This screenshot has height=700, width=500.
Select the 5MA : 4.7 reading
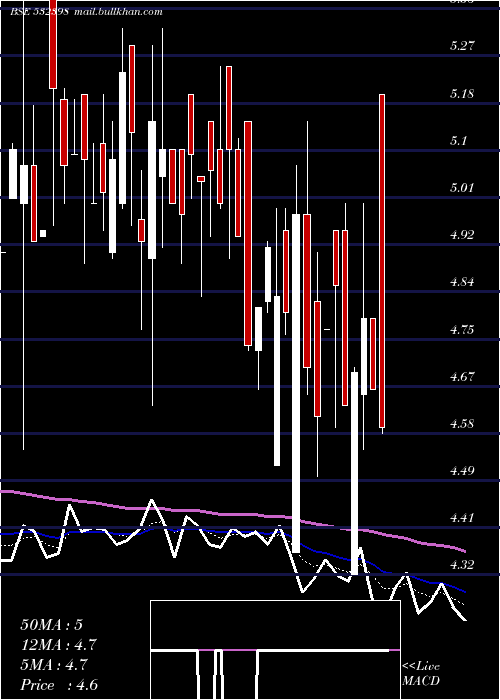coord(54,665)
